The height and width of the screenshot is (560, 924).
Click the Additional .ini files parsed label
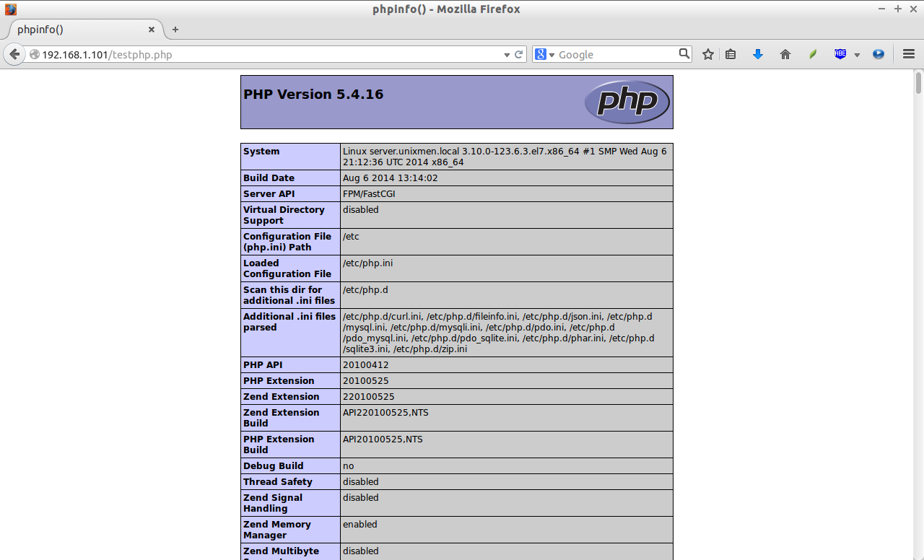click(x=289, y=322)
